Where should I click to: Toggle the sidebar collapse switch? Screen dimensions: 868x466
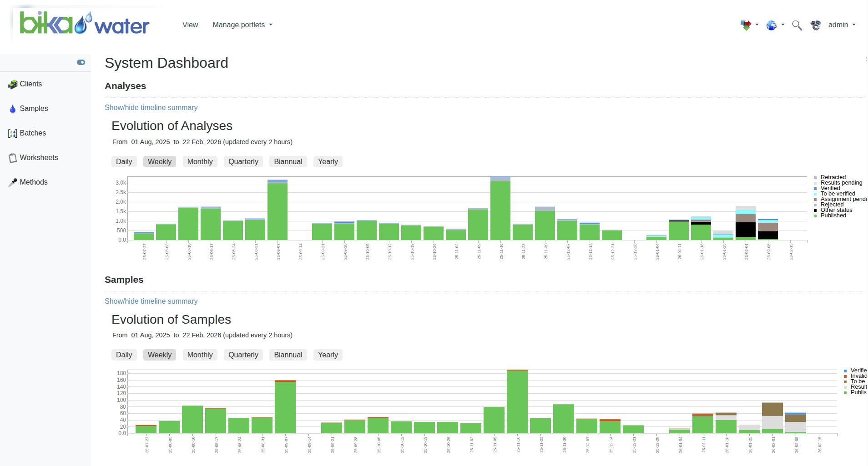click(x=81, y=62)
